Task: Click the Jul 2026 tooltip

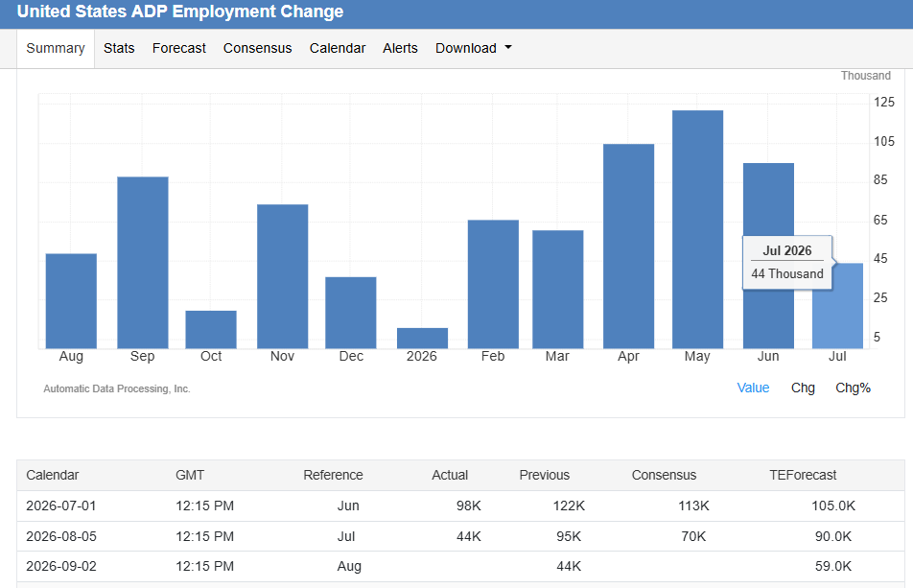Action: [x=787, y=262]
